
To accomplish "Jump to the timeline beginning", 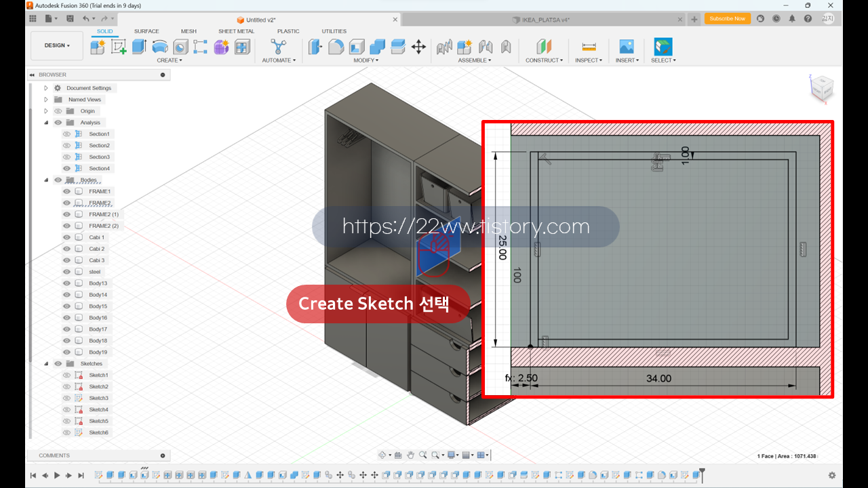I will (33, 476).
